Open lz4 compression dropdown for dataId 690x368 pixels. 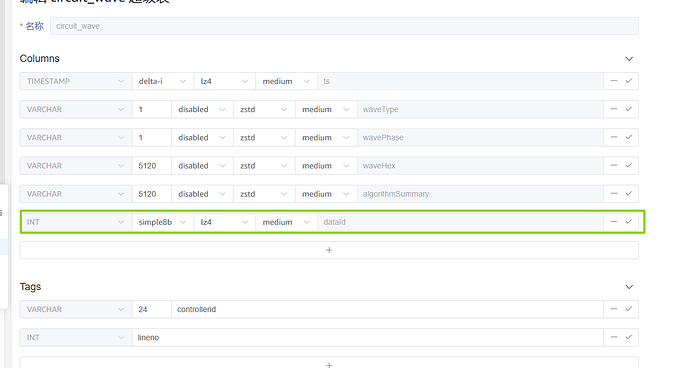pos(224,222)
